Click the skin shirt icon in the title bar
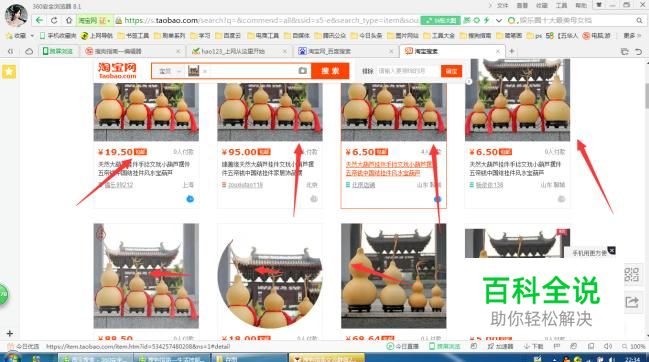 [x=599, y=5]
